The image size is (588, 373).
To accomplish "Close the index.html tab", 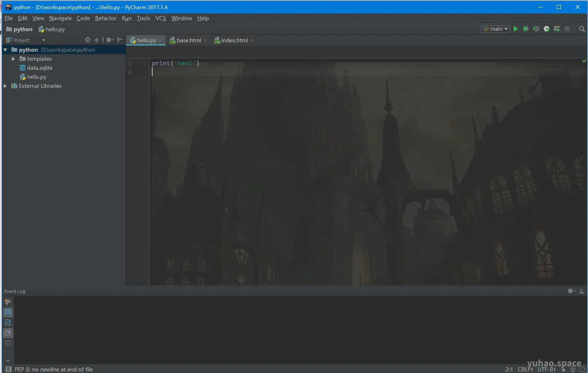I will [252, 40].
